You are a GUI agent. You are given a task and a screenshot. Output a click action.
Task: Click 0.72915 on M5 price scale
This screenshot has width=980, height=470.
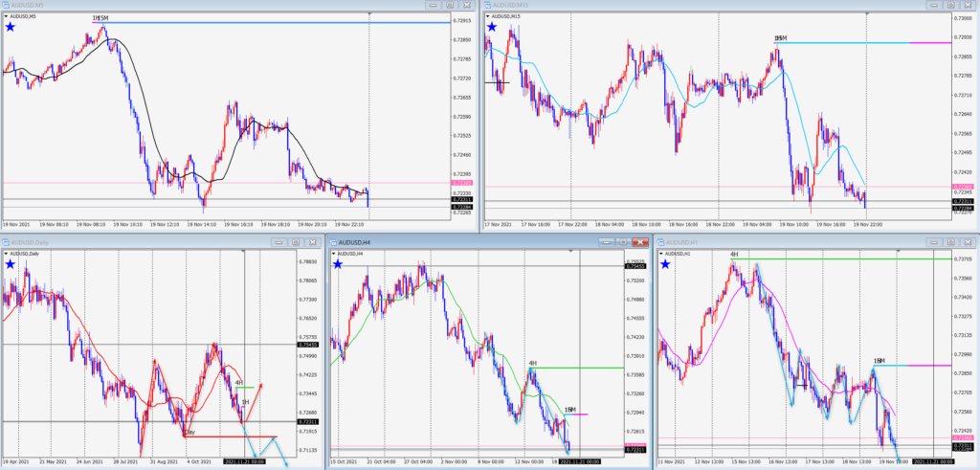click(x=462, y=21)
